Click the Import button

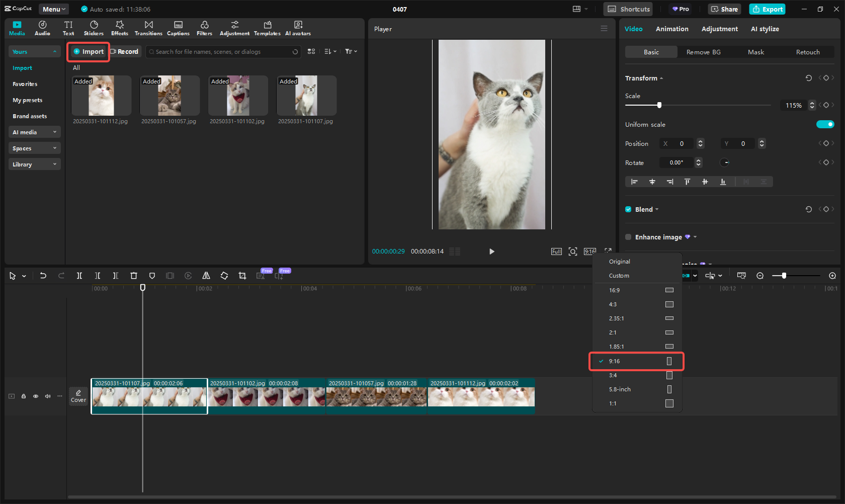coord(89,52)
